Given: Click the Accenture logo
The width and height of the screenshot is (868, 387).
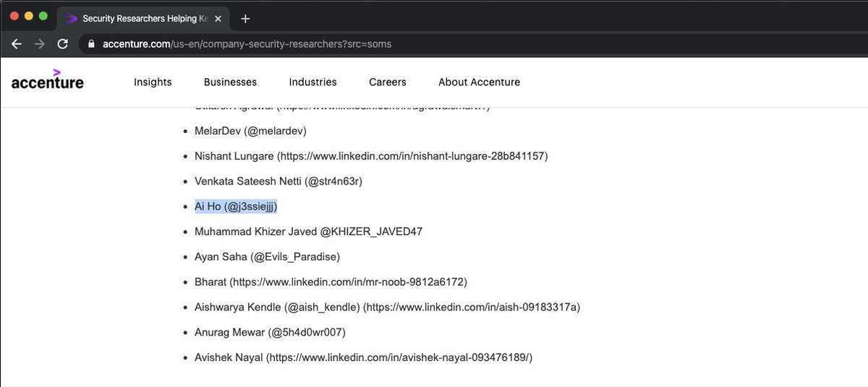Looking at the screenshot, I should click(x=48, y=79).
